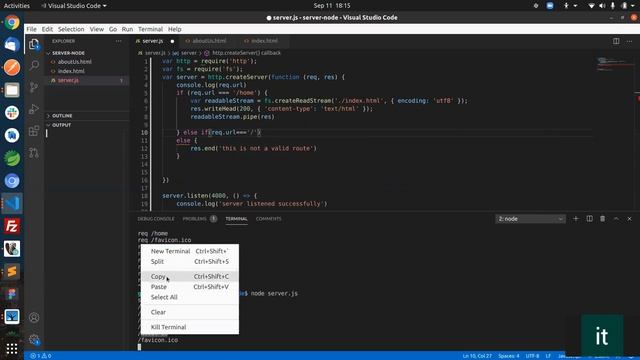Split the editor right
Viewport: 640px width, 360px height.
tap(616, 41)
